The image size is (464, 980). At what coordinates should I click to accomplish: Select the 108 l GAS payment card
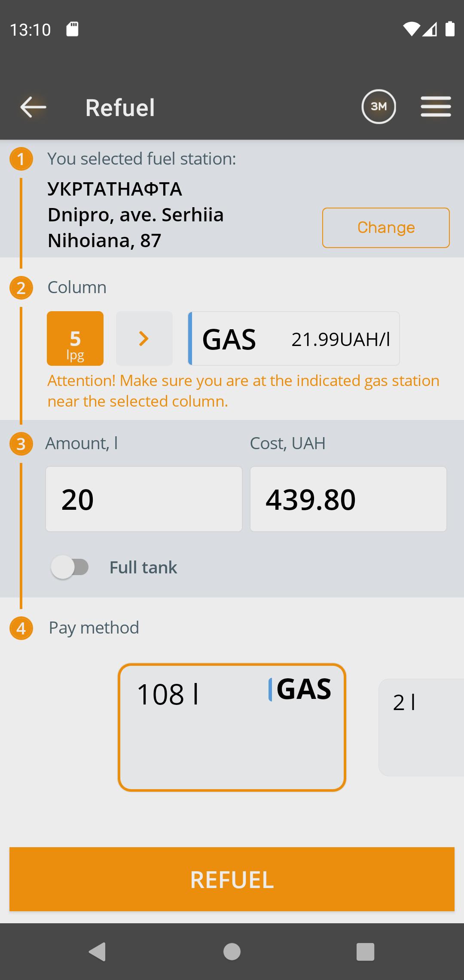tap(232, 727)
